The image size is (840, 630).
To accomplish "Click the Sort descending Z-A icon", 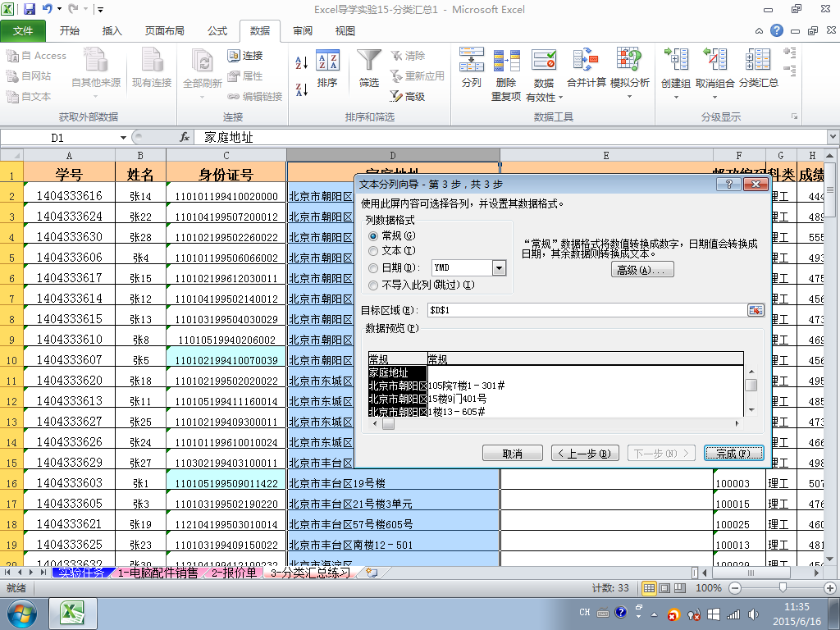I will pyautogui.click(x=302, y=89).
